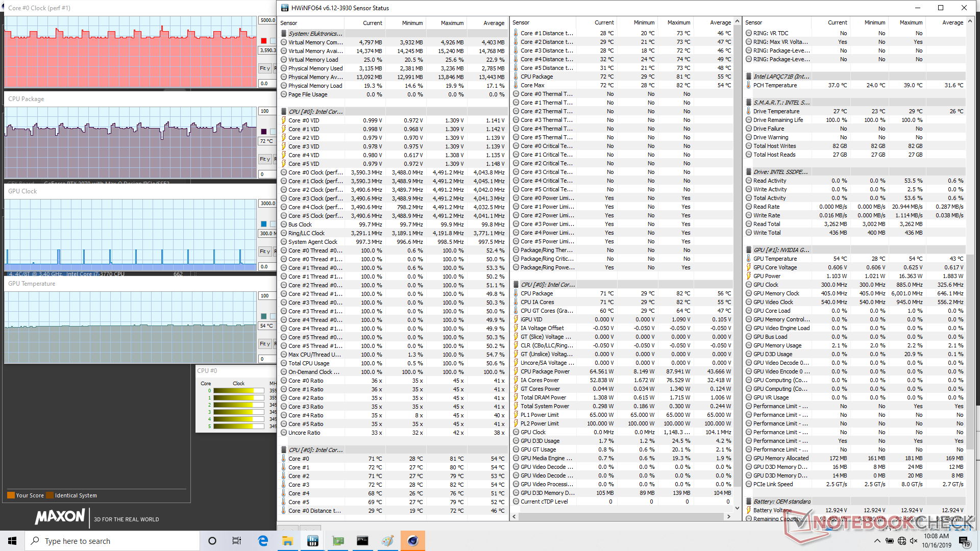Switch to Command Prompt on the taskbar
The width and height of the screenshot is (980, 551).
click(x=362, y=541)
